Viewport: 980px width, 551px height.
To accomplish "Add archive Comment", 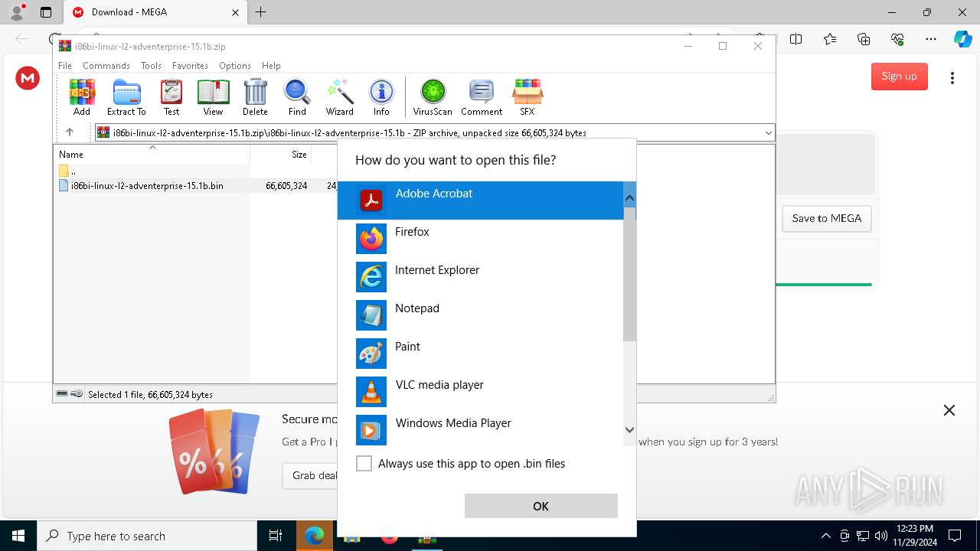I will coord(482,97).
